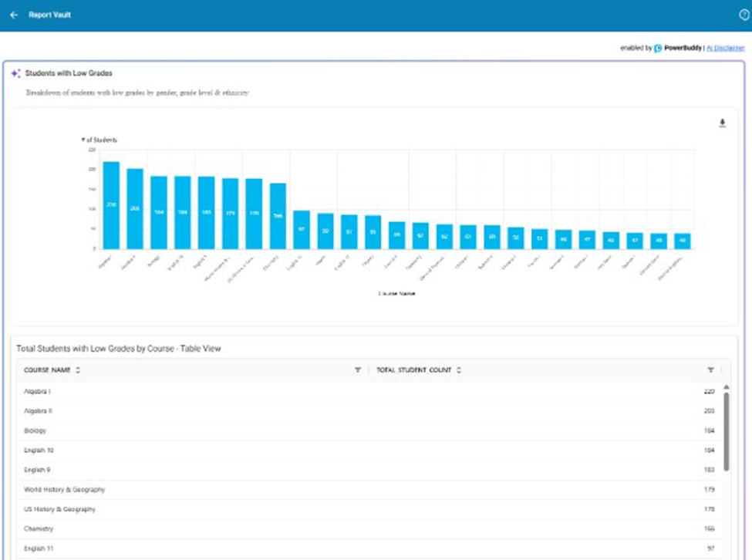The width and height of the screenshot is (752, 560).
Task: Click the AI sparkle icon by Students with Low Grades
Action: tap(15, 73)
